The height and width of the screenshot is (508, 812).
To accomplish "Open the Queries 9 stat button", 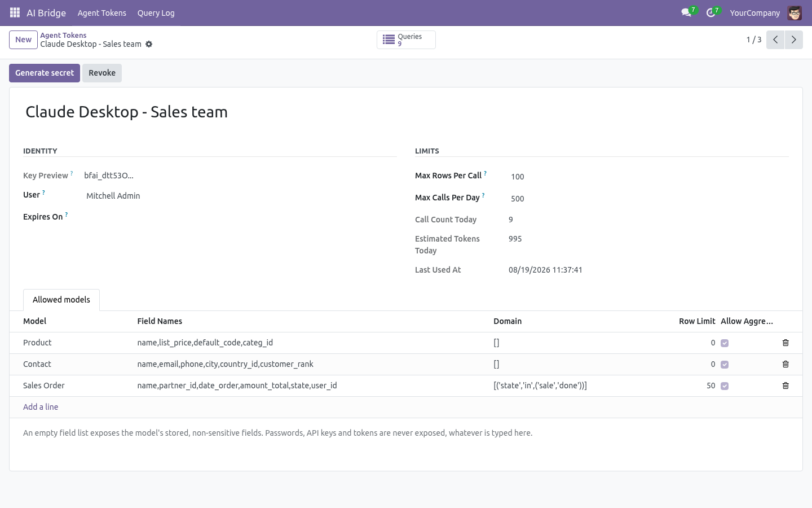I will click(x=406, y=40).
